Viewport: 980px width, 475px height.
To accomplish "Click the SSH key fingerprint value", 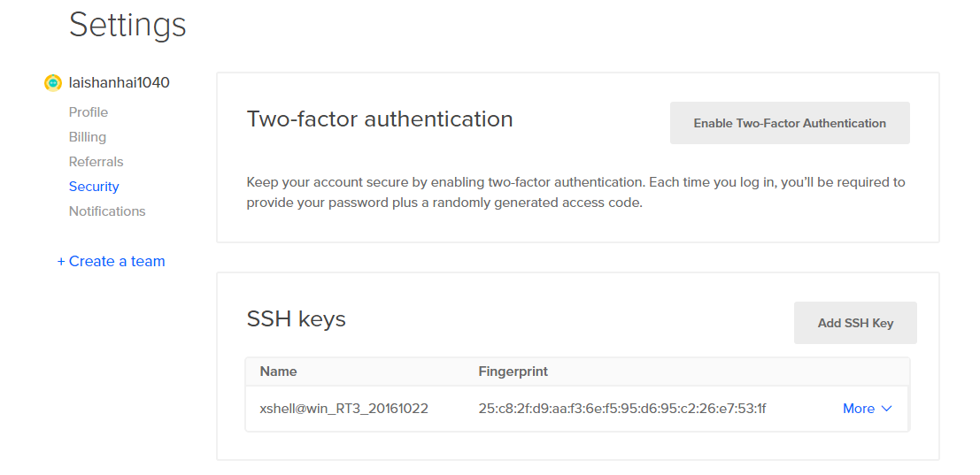I will 621,409.
